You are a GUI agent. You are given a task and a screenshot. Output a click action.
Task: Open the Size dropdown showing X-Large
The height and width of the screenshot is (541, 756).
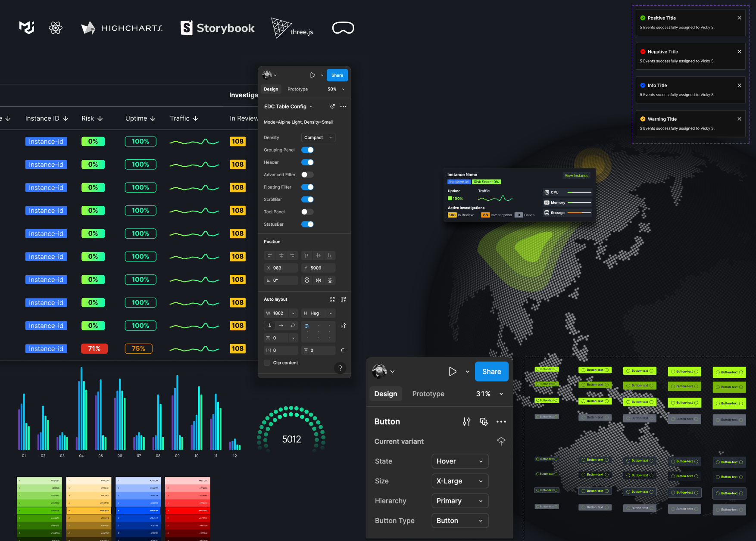[x=460, y=481]
